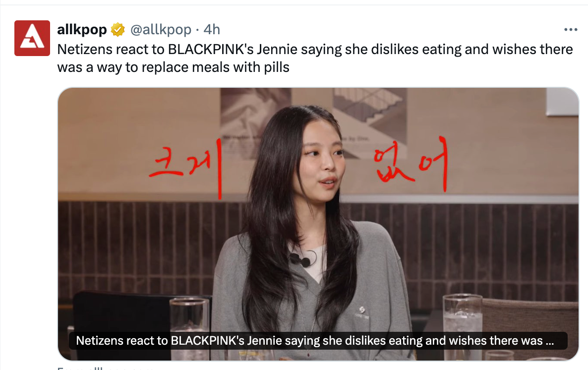
Task: Open the three-dot more options menu
Action: point(570,30)
